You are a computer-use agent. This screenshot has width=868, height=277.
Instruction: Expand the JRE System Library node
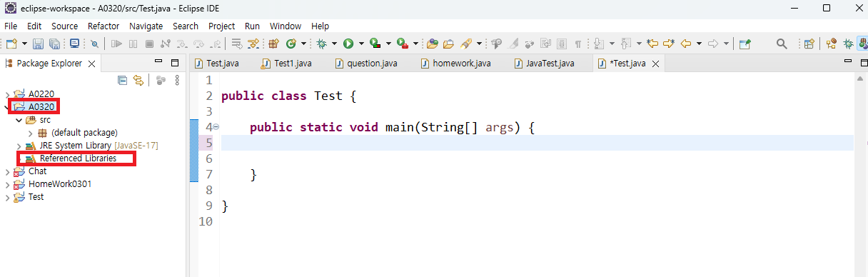pos(19,146)
